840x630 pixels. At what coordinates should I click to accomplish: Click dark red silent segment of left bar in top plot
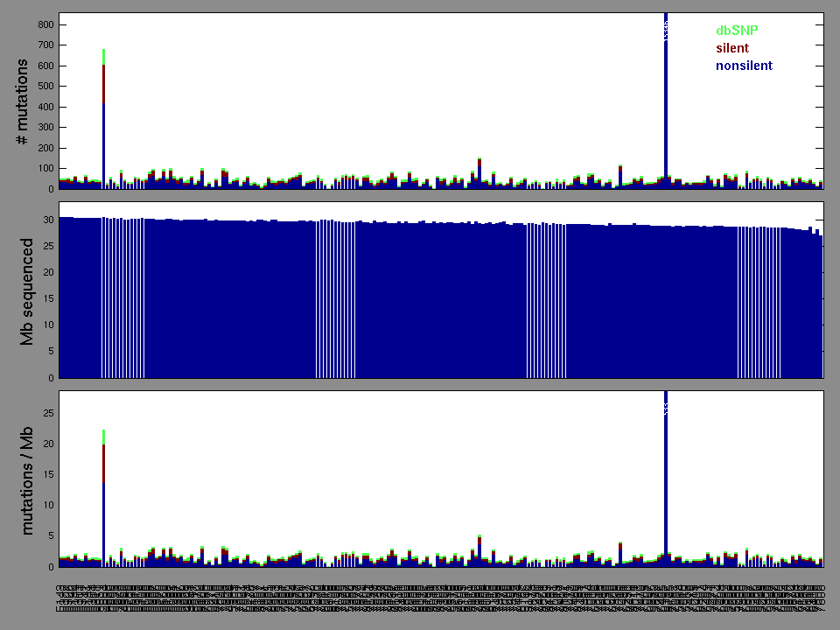pyautogui.click(x=104, y=83)
